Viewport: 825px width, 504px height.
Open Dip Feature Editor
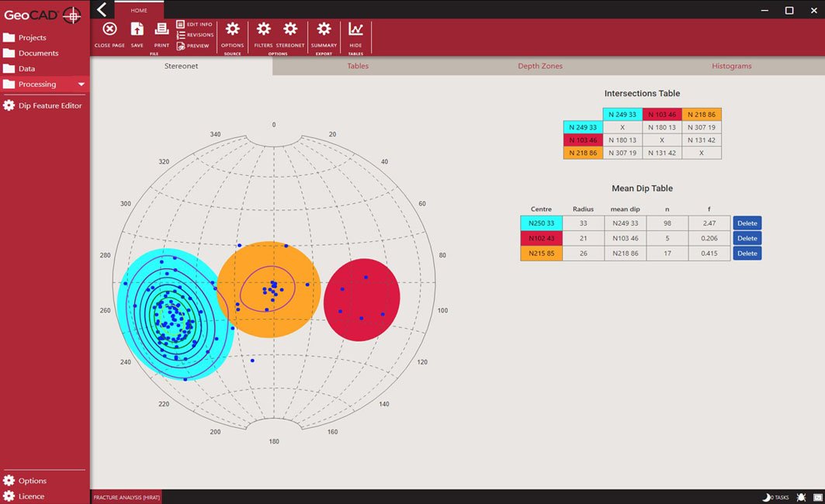point(42,105)
